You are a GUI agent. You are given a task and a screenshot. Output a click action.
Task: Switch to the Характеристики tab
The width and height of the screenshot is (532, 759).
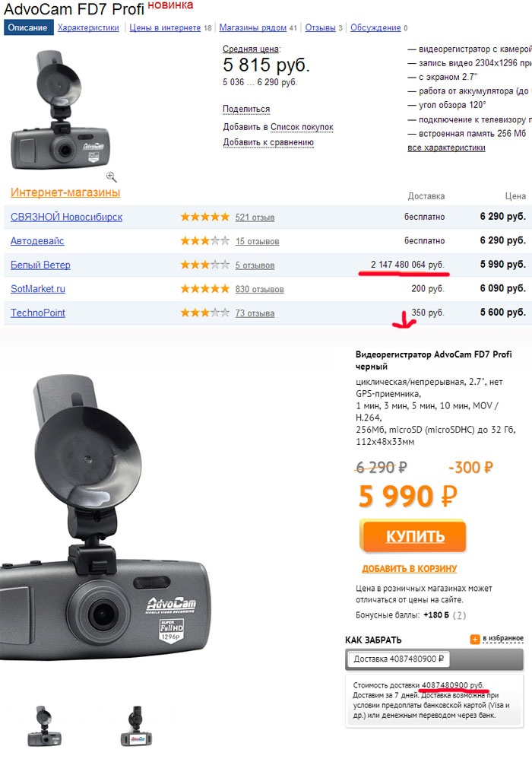point(88,27)
